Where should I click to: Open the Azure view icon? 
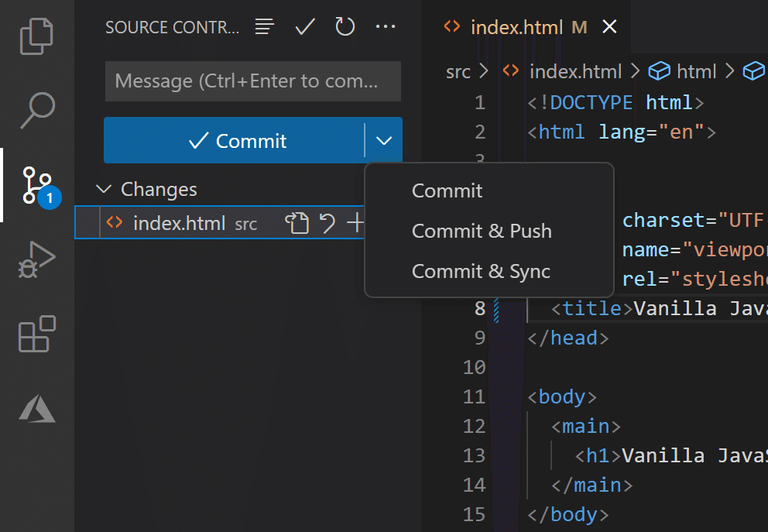pos(37,407)
